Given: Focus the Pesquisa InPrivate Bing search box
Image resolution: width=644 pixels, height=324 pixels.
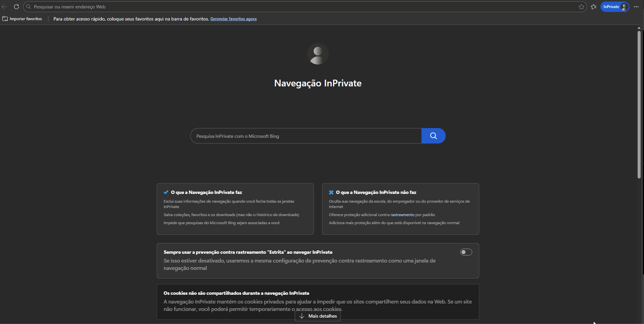Looking at the screenshot, I should click(x=306, y=136).
